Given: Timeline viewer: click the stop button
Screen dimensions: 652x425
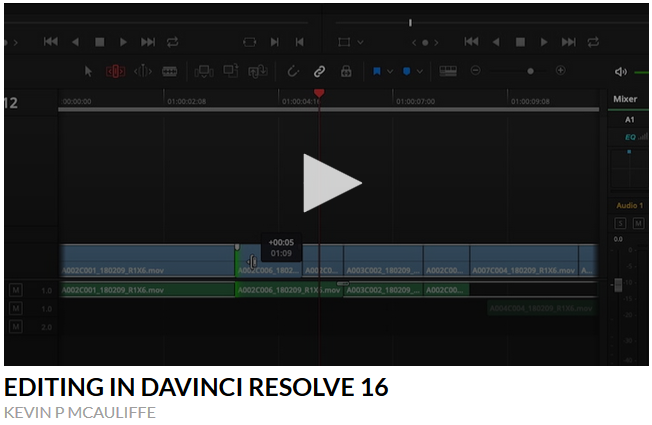Looking at the screenshot, I should tap(520, 42).
